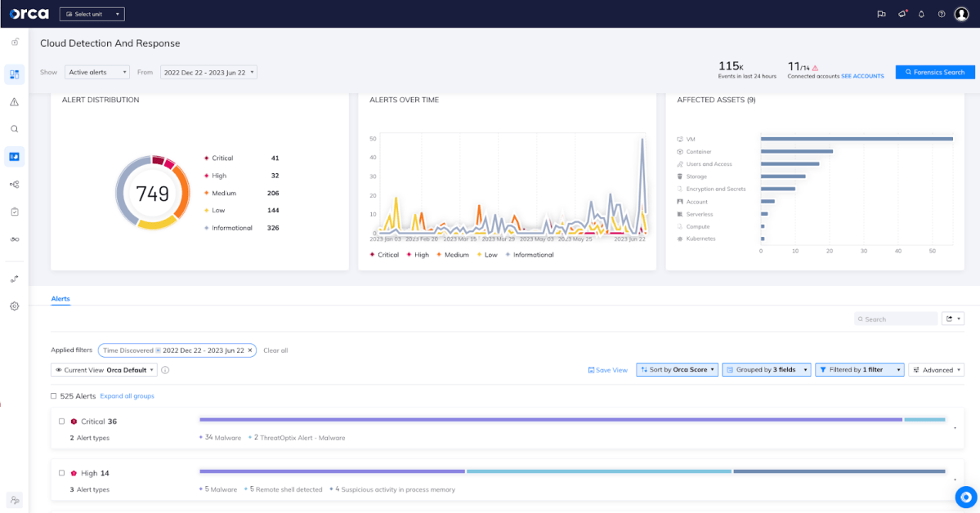Open the connected-nodes graph icon in sidebar
The width and height of the screenshot is (980, 513).
pyautogui.click(x=15, y=185)
